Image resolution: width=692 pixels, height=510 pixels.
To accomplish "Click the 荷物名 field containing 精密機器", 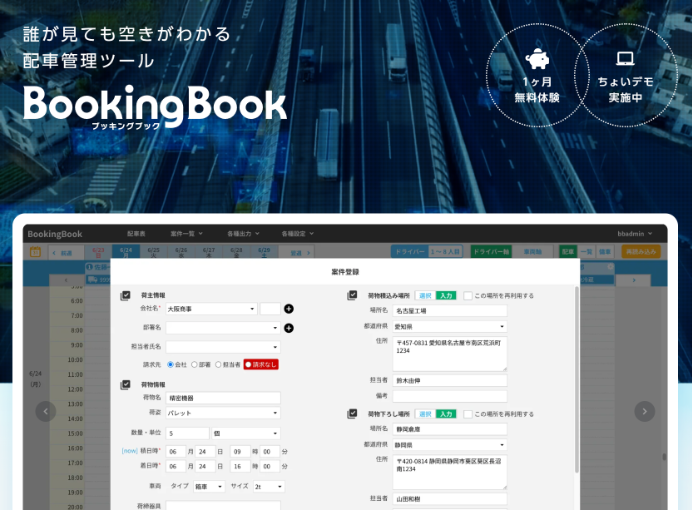I will 223,398.
